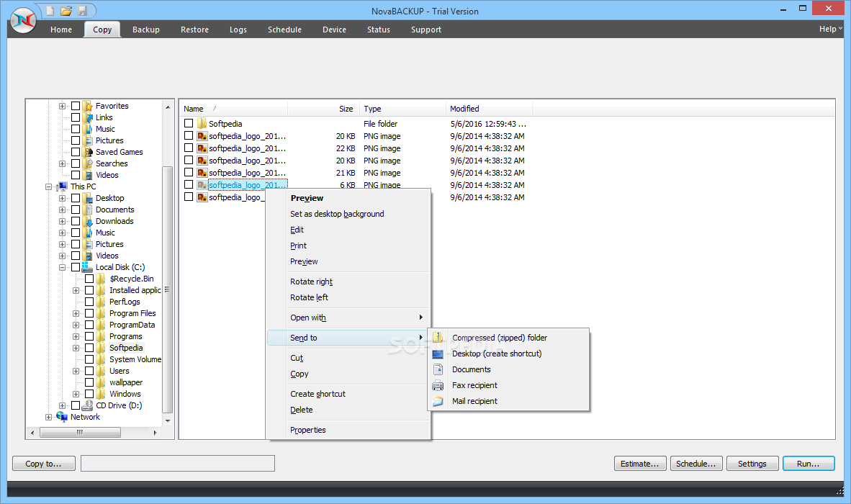Click the Documents folder icon under This PC
This screenshot has height=504, width=851.
(89, 210)
